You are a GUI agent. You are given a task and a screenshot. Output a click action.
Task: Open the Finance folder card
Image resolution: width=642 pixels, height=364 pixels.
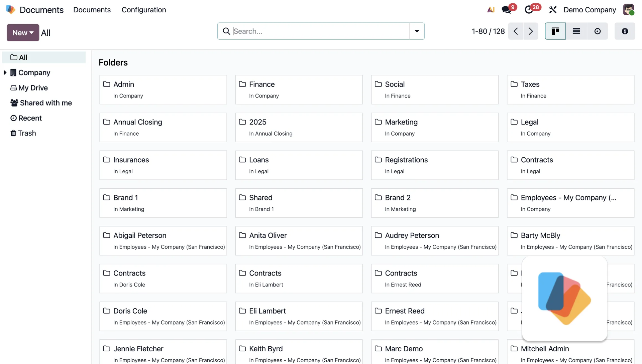coord(299,89)
